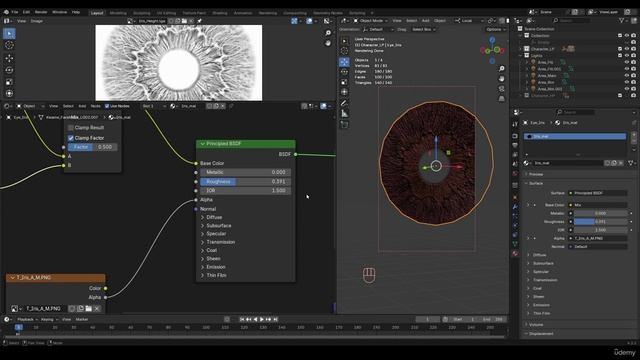Activate the Move tool in the 3D viewport
This screenshot has width=640, height=360.
pyautogui.click(x=344, y=62)
